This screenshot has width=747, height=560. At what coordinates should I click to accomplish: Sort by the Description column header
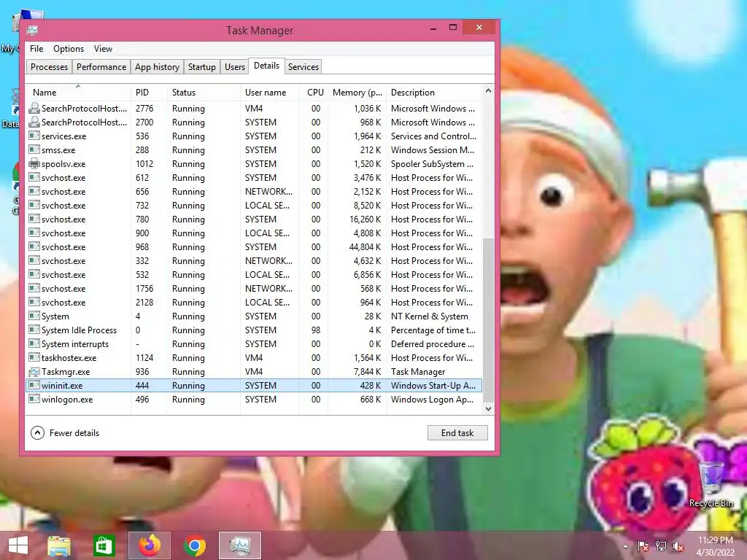[x=433, y=93]
